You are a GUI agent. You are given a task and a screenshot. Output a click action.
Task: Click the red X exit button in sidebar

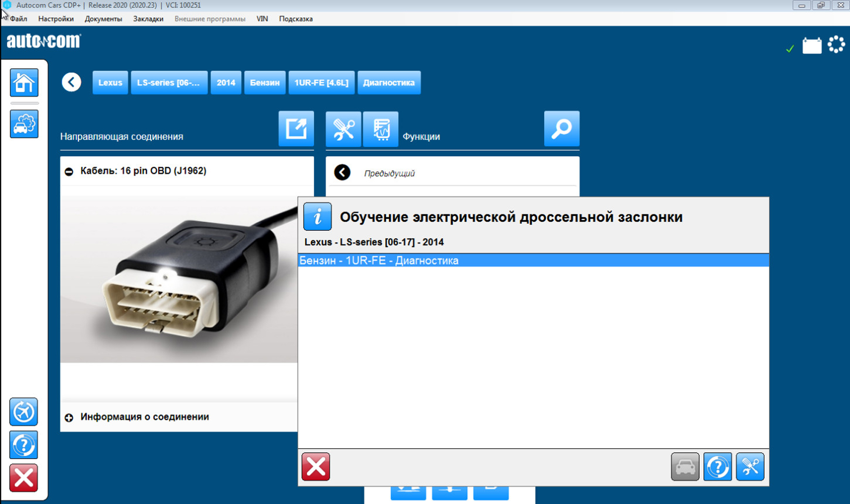coord(23,478)
